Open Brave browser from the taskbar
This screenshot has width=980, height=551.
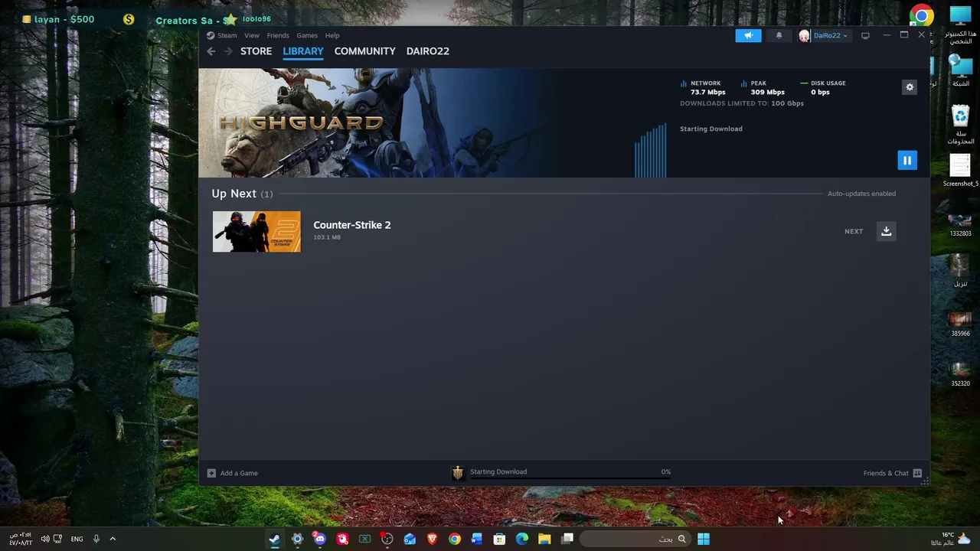click(432, 539)
